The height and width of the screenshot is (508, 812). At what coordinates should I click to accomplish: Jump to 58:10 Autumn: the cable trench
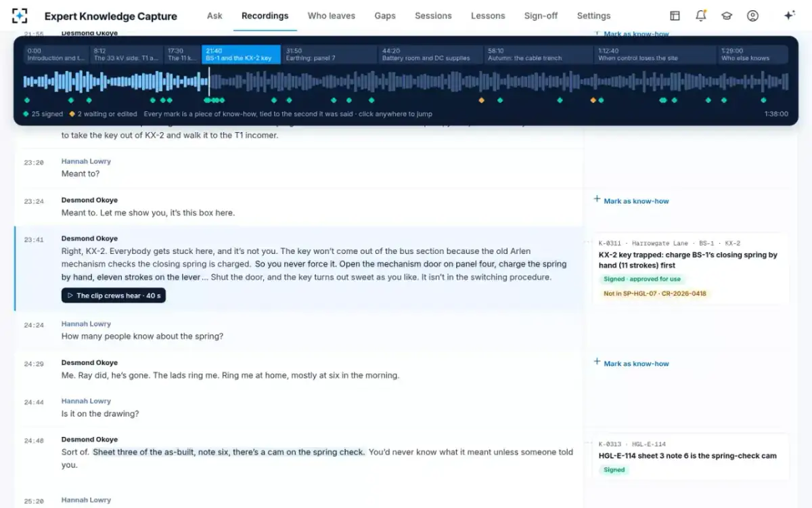(x=539, y=54)
